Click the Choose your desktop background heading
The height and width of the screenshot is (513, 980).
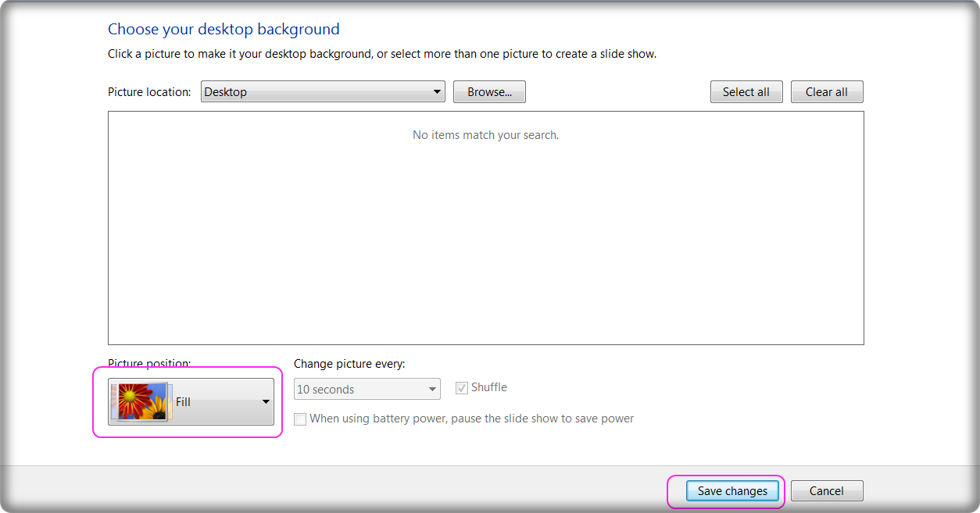click(x=224, y=30)
